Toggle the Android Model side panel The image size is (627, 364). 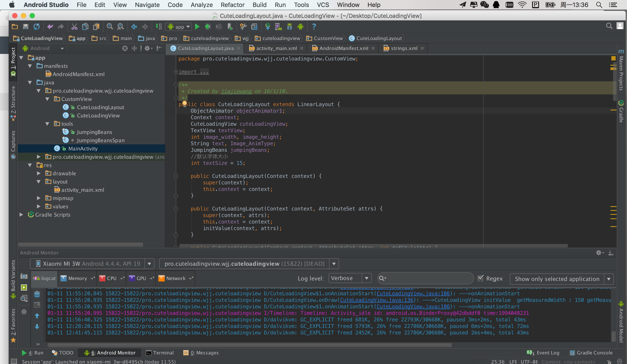(621, 322)
